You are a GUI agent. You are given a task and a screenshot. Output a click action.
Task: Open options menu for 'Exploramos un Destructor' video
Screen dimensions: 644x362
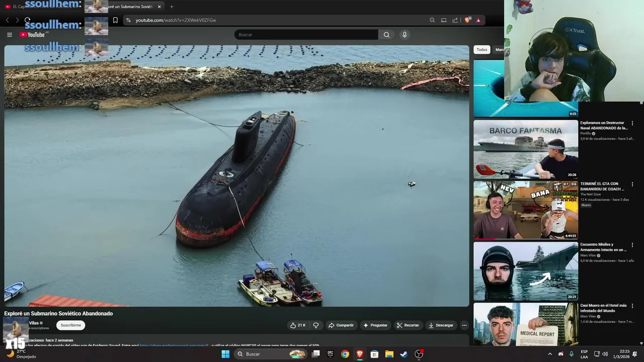(632, 123)
